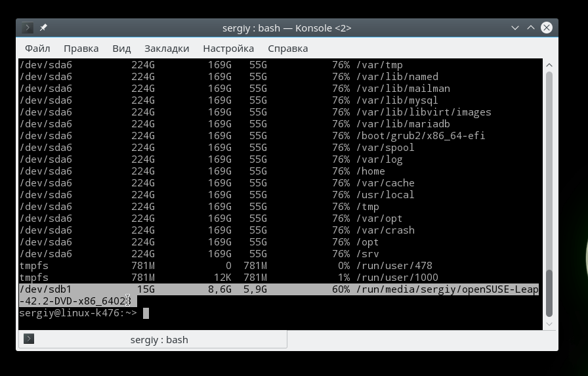Image resolution: width=588 pixels, height=376 pixels.
Task: Open the Вид menu
Action: [121, 49]
